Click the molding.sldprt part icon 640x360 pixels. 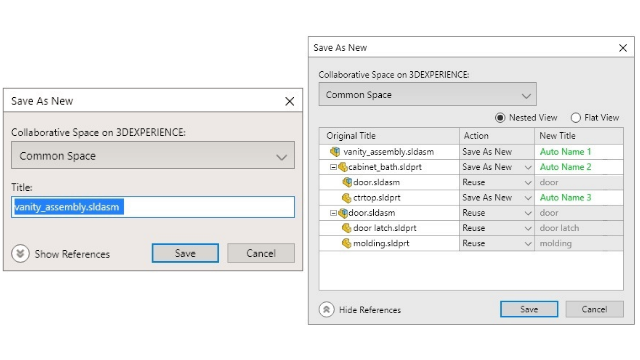[347, 243]
